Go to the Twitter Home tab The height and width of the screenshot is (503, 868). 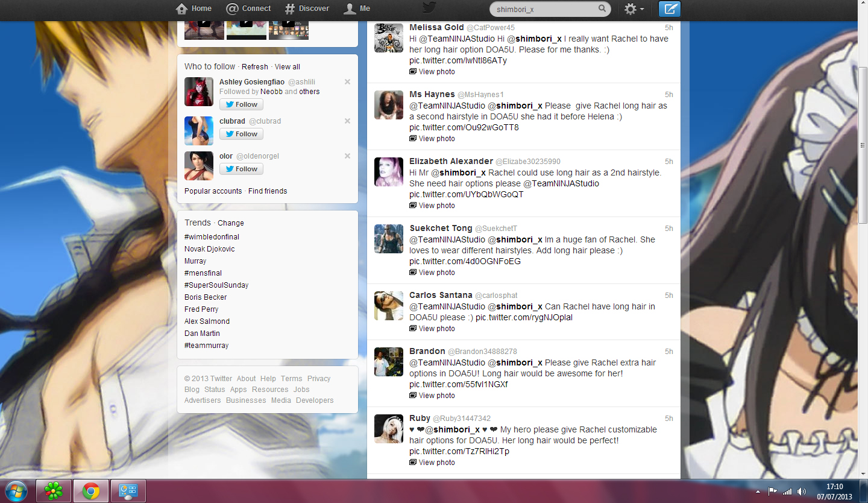coord(193,8)
